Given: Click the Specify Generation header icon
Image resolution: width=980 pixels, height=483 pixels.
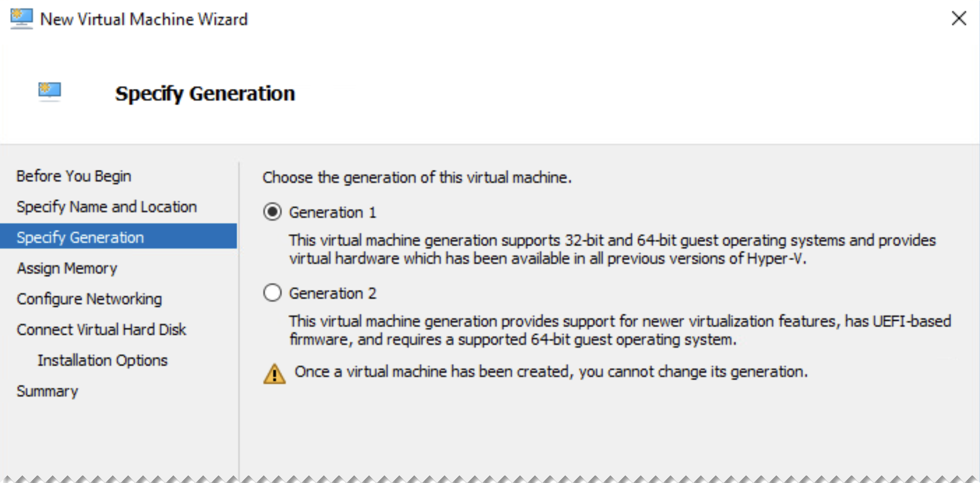Looking at the screenshot, I should pos(49,91).
